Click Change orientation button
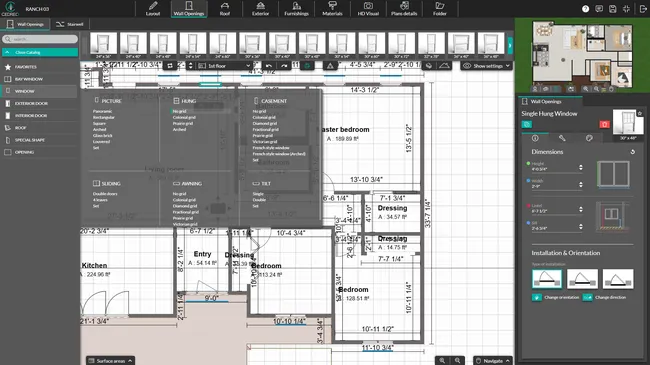This screenshot has width=650, height=365. 555,297
